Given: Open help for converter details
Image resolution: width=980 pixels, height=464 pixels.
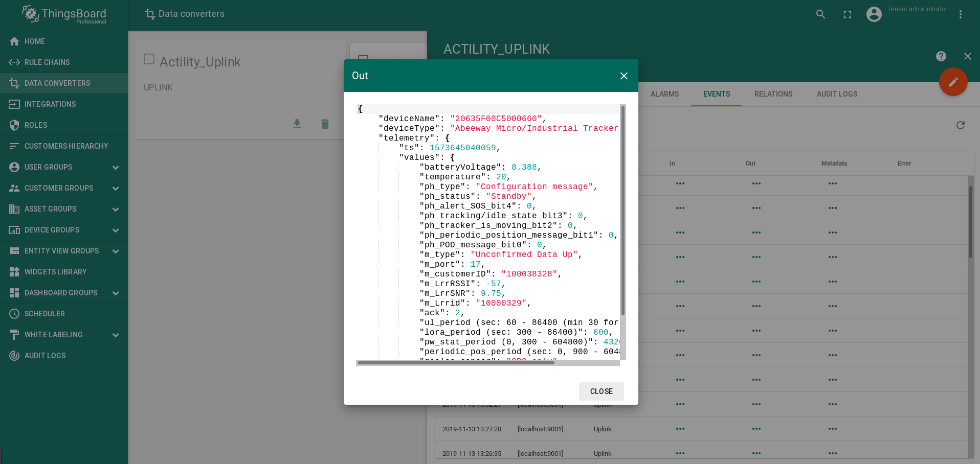Looking at the screenshot, I should [x=941, y=56].
